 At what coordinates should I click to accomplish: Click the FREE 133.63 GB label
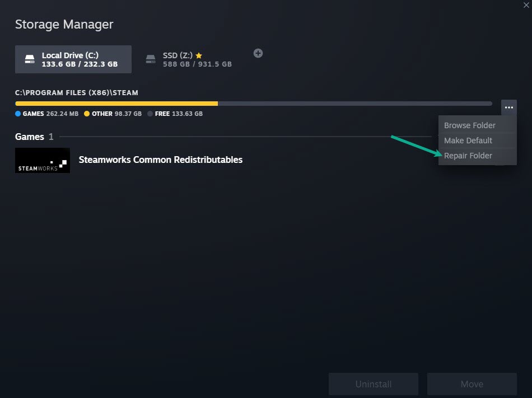coord(179,114)
